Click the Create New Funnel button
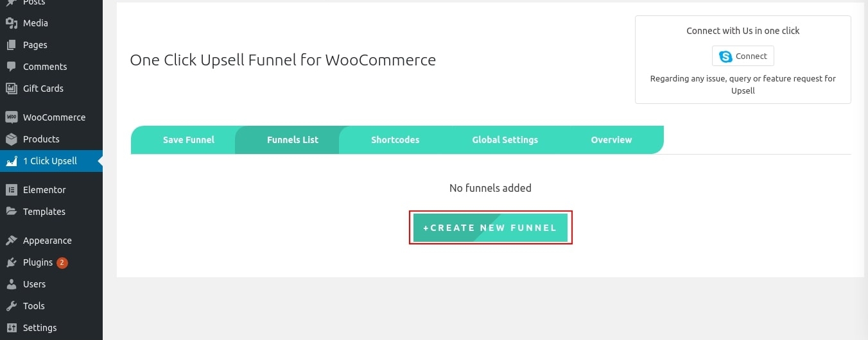The width and height of the screenshot is (868, 340). coord(490,228)
